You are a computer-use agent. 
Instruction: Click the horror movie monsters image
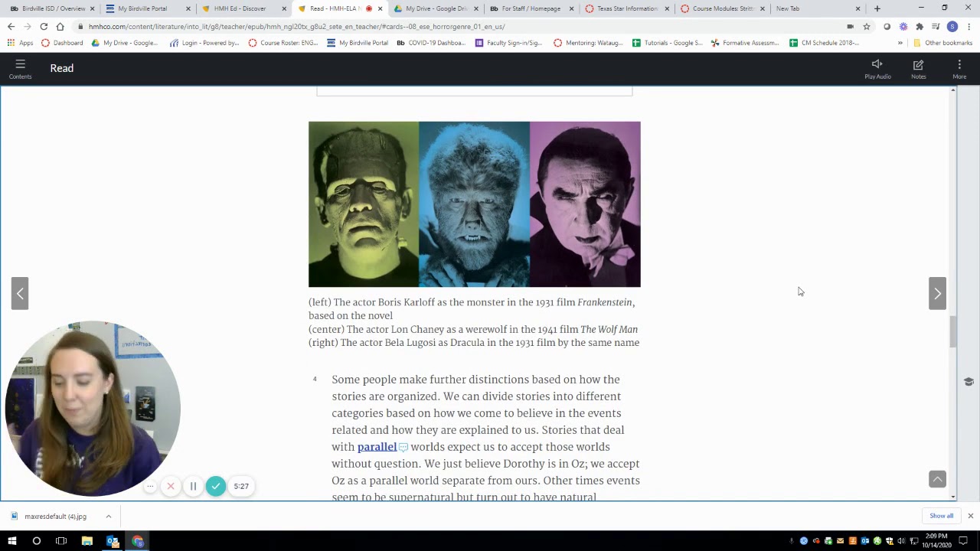475,204
